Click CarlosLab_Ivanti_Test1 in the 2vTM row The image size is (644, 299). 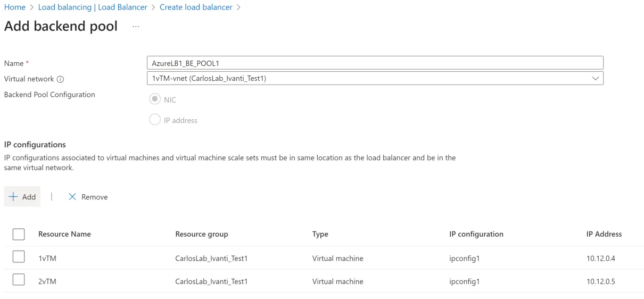211,281
